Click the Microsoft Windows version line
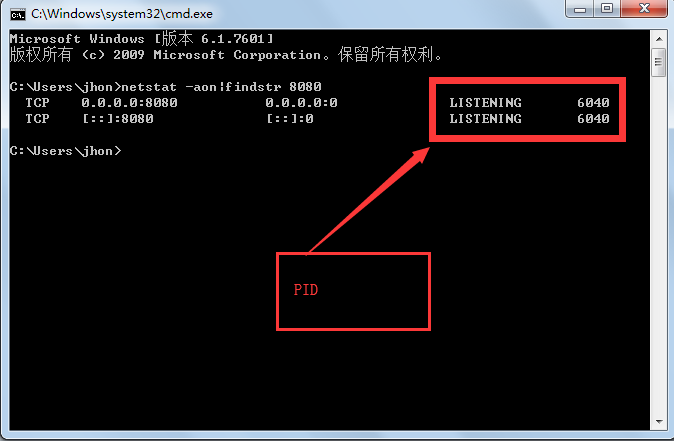 click(x=141, y=39)
